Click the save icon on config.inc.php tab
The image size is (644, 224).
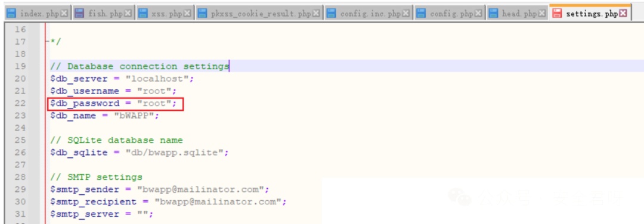pyautogui.click(x=332, y=14)
